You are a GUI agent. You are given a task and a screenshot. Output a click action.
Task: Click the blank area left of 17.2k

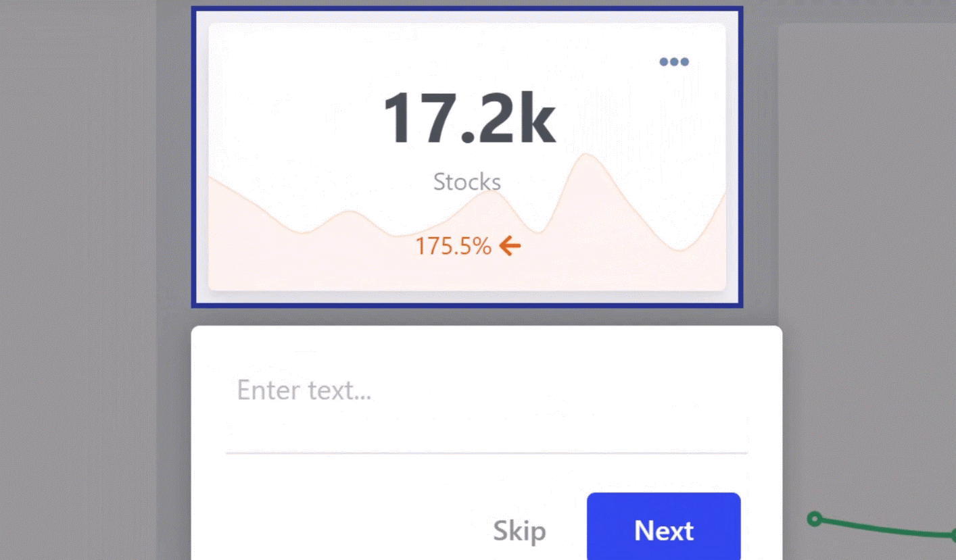pyautogui.click(x=291, y=118)
